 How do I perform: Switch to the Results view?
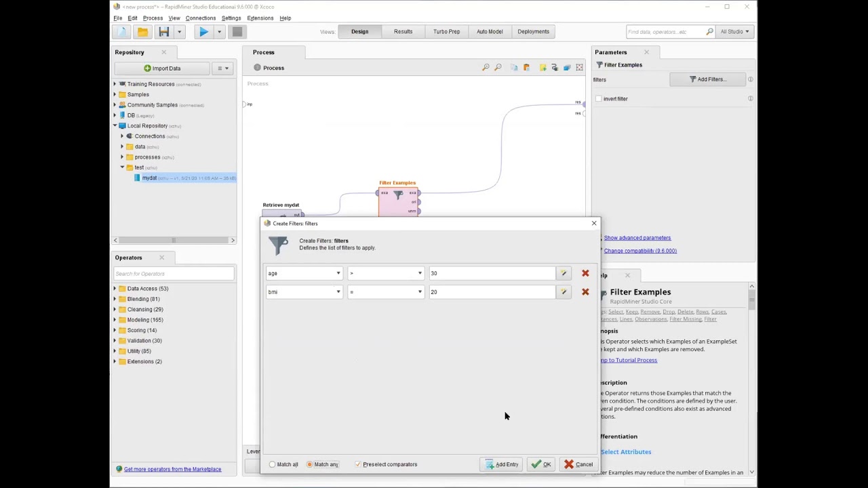[403, 32]
